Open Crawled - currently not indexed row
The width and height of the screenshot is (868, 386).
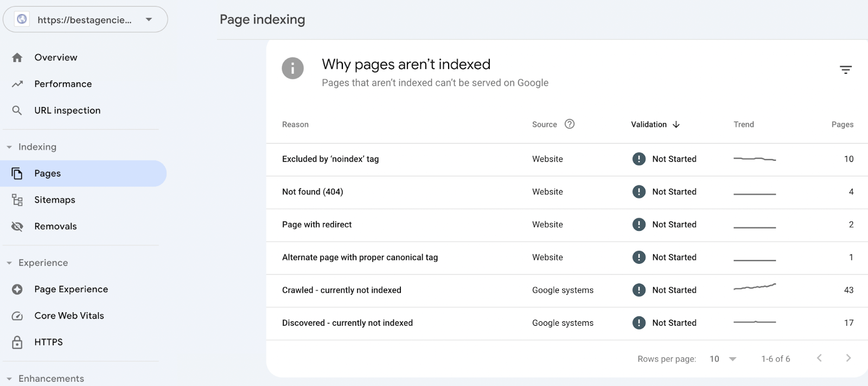tap(342, 290)
